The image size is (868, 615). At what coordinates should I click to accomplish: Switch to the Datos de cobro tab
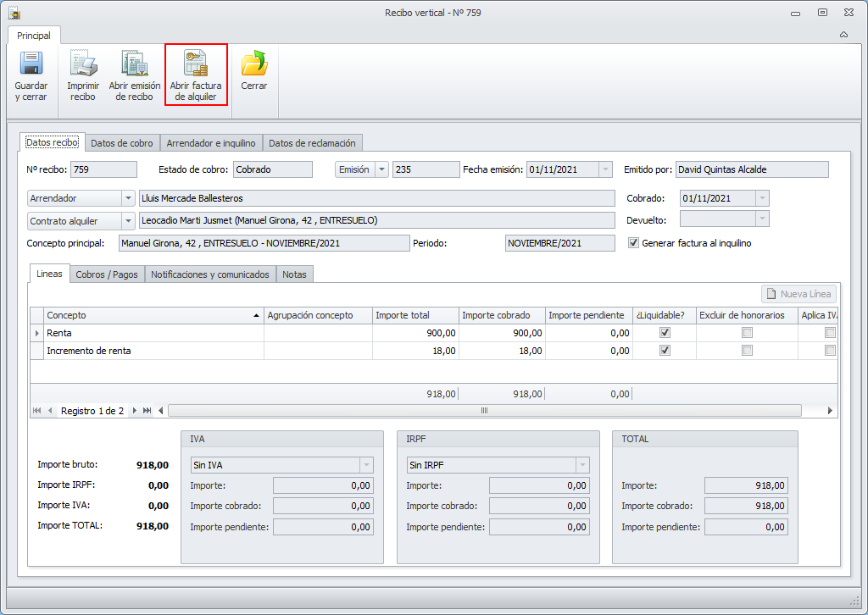coord(122,143)
